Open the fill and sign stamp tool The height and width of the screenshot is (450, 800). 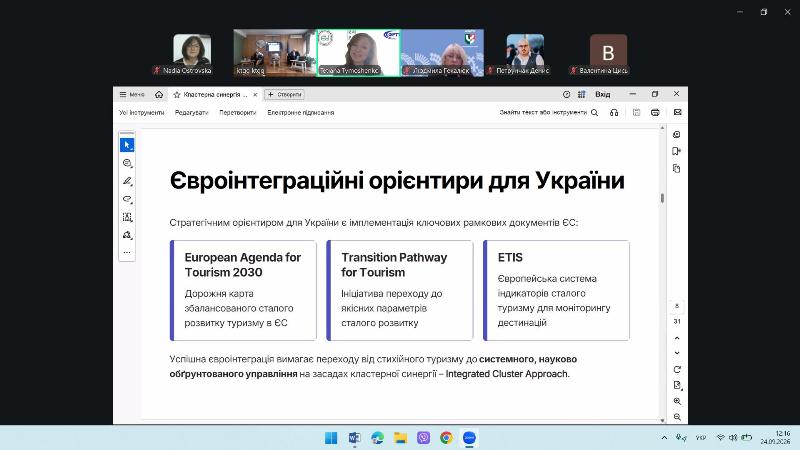coord(127,235)
